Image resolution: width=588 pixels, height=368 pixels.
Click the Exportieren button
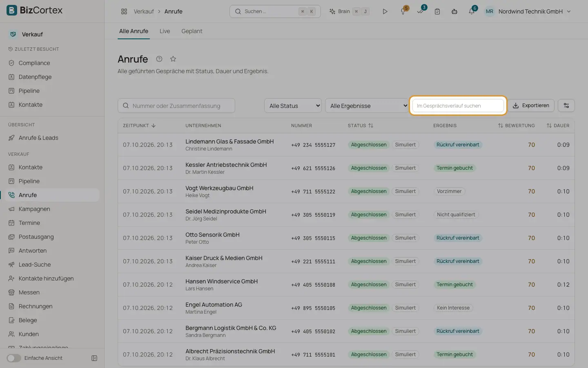click(531, 105)
